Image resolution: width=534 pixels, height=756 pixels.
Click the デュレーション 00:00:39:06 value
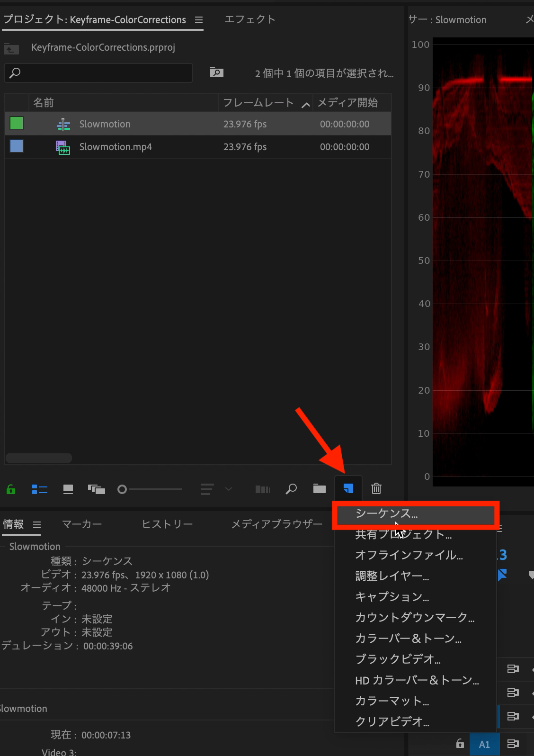pyautogui.click(x=108, y=646)
